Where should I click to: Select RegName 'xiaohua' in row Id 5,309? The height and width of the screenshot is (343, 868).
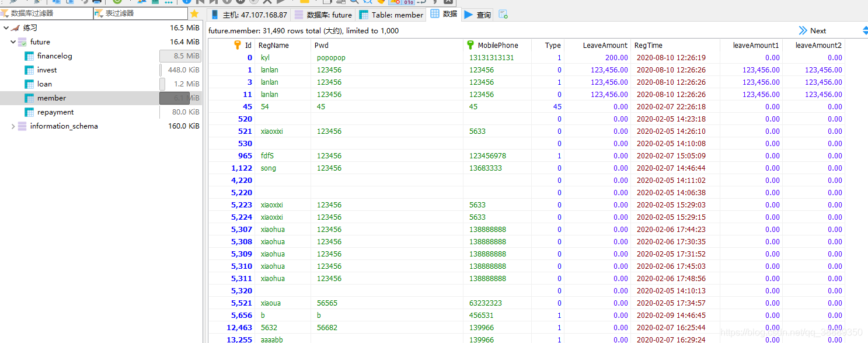point(273,254)
